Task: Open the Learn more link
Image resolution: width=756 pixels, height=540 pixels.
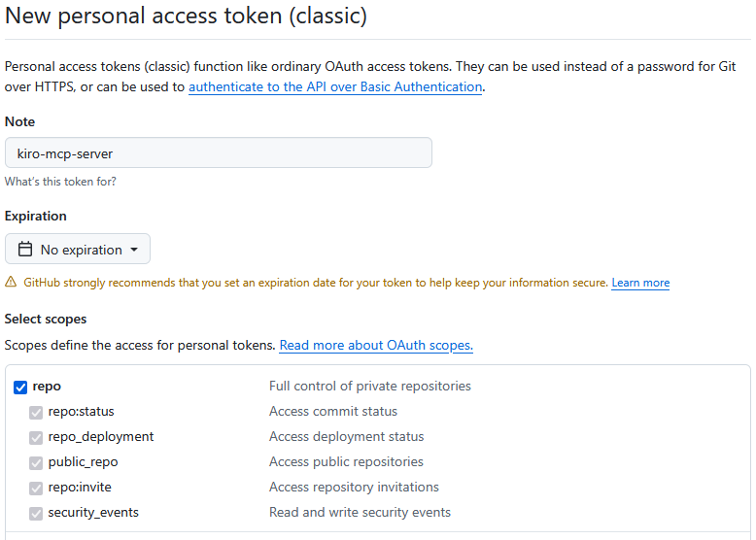Action: click(x=640, y=283)
